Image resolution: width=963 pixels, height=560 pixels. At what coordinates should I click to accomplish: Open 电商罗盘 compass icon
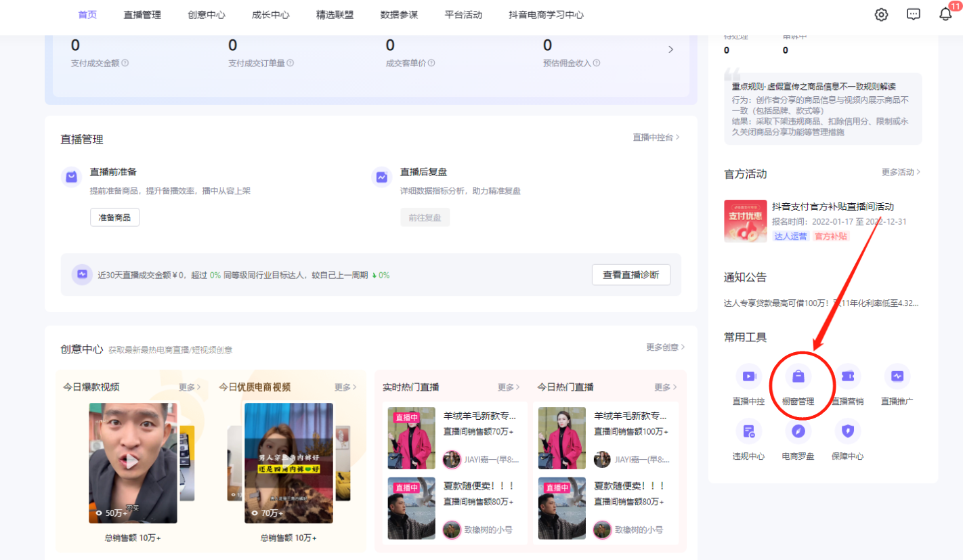(x=798, y=431)
